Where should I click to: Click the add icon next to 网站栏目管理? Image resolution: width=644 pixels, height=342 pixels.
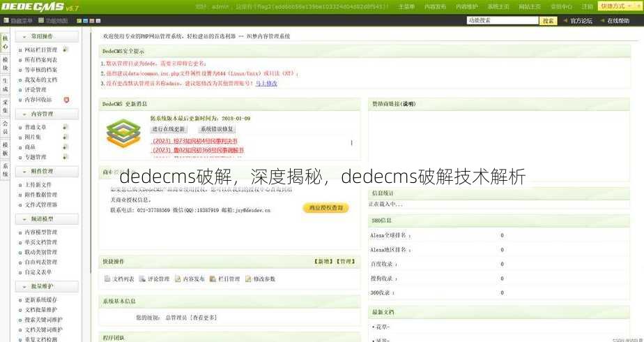[66, 50]
